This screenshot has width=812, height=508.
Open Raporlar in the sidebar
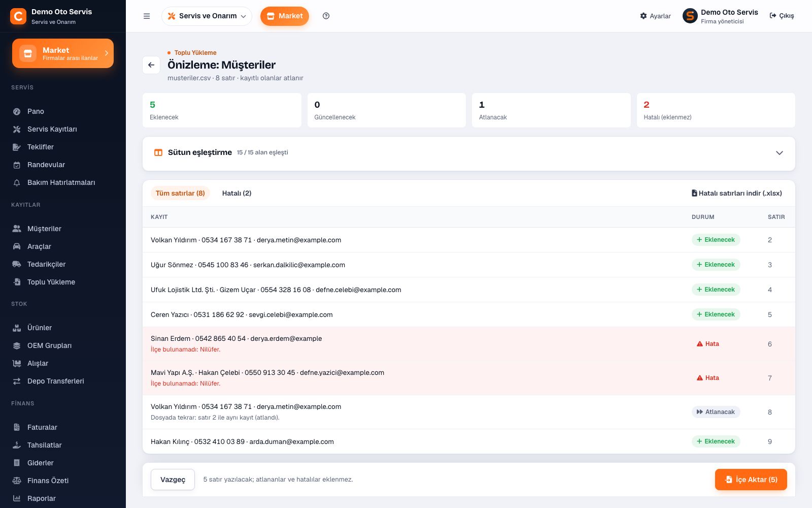pos(63,498)
